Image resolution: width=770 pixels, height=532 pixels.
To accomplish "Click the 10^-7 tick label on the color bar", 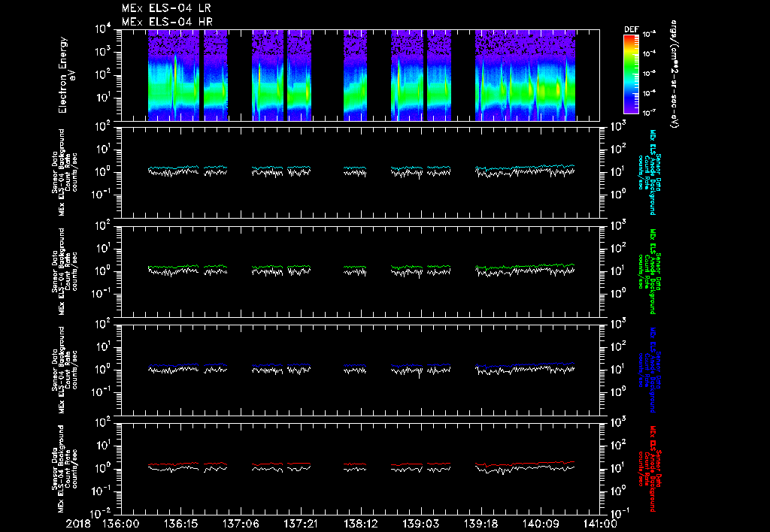I will 649,113.
